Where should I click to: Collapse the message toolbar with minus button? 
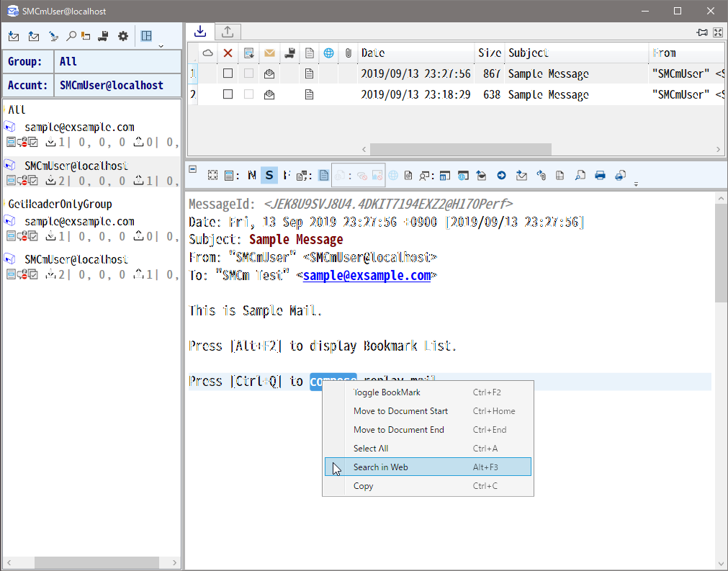tap(193, 169)
